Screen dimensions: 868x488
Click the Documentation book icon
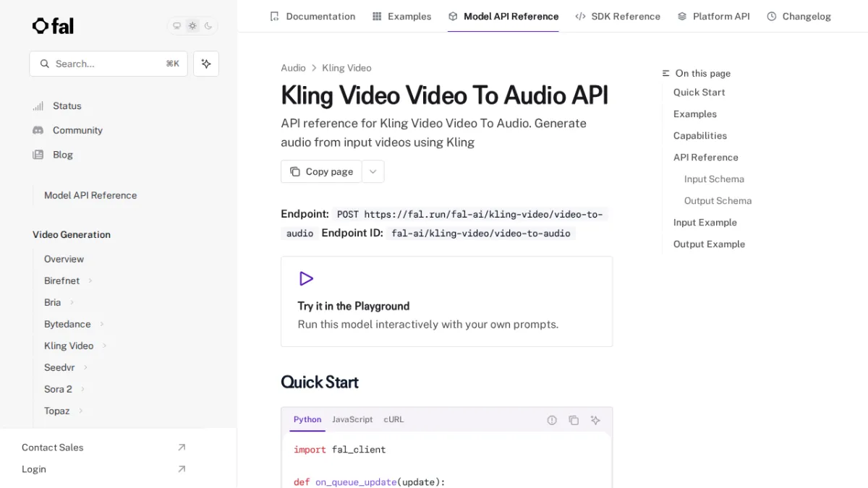(274, 16)
